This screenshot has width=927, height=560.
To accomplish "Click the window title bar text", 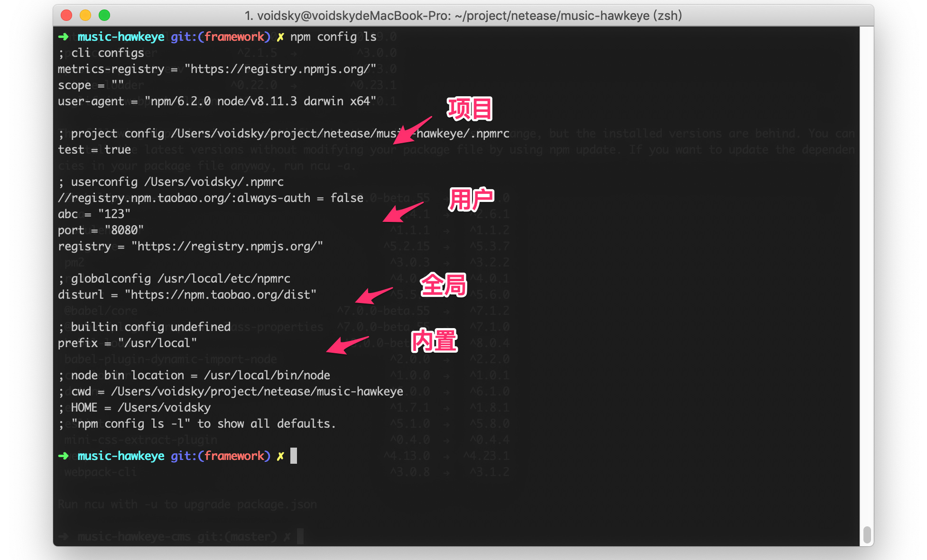I will (x=463, y=16).
